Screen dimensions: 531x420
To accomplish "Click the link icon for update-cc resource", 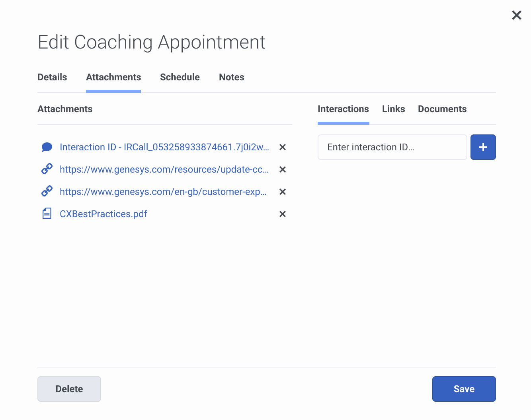I will point(47,169).
